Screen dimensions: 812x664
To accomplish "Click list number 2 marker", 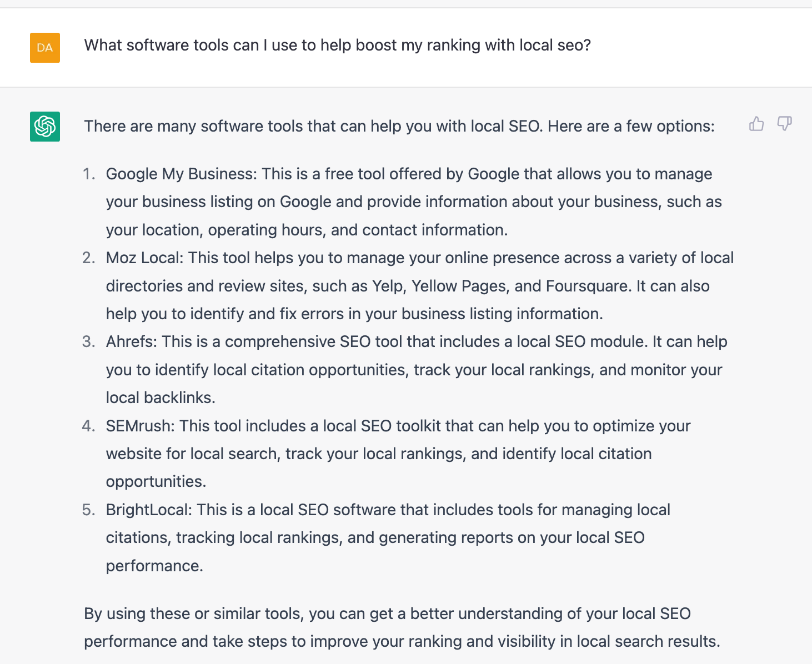I will click(89, 258).
